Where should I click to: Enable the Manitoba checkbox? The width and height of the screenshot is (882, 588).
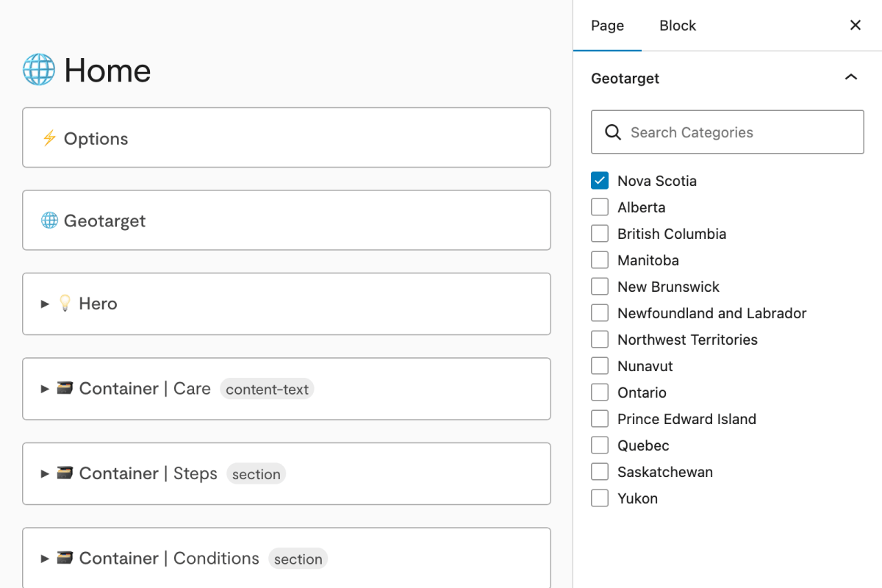pyautogui.click(x=600, y=260)
